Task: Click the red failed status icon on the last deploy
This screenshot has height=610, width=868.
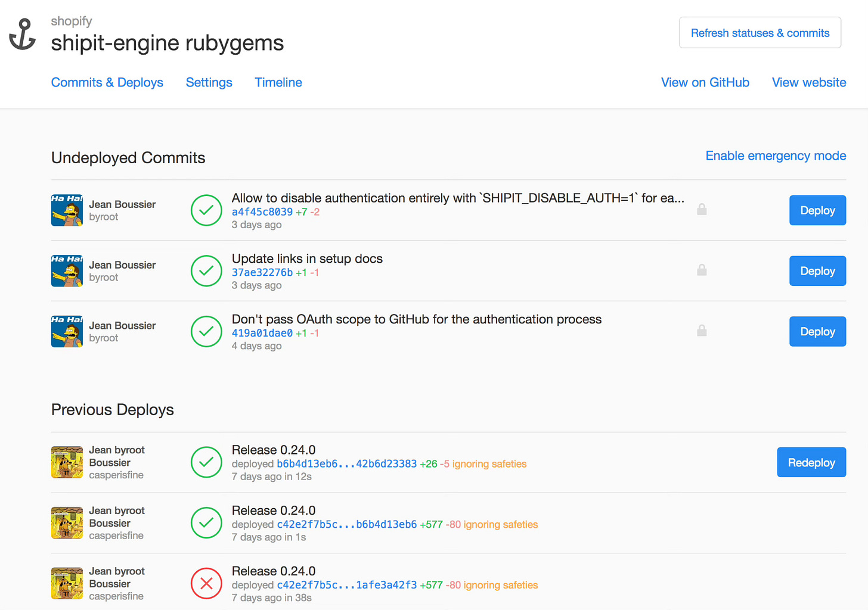Action: [x=206, y=583]
